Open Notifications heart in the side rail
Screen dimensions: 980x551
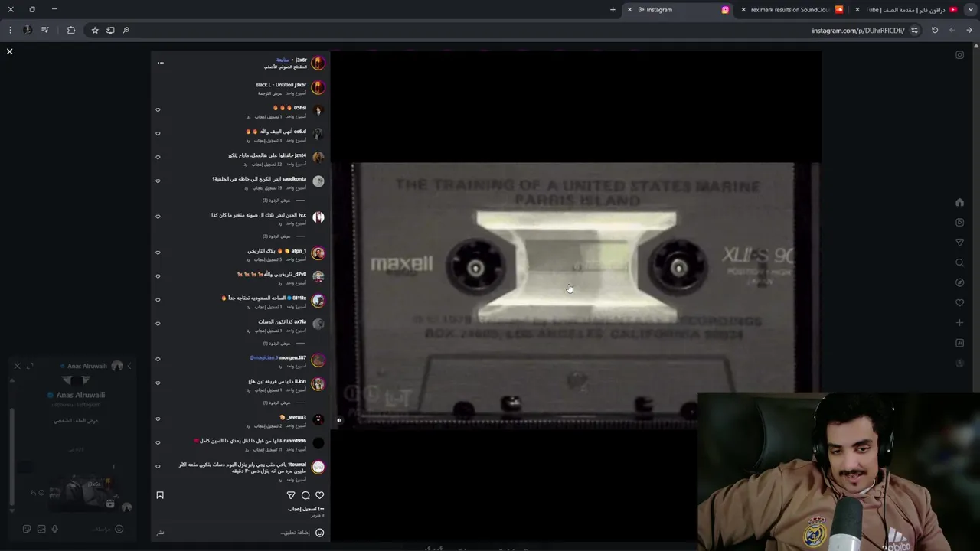point(959,302)
